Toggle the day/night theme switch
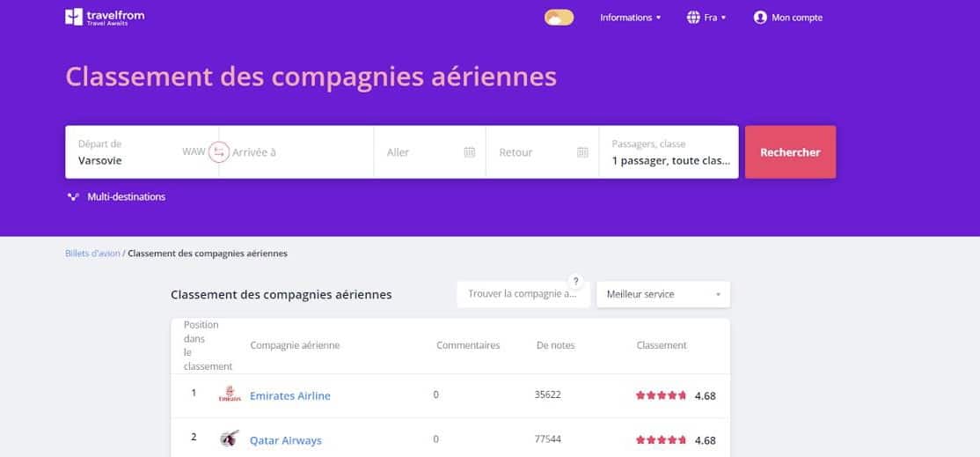Screen dimensions: 980x457 559,18
